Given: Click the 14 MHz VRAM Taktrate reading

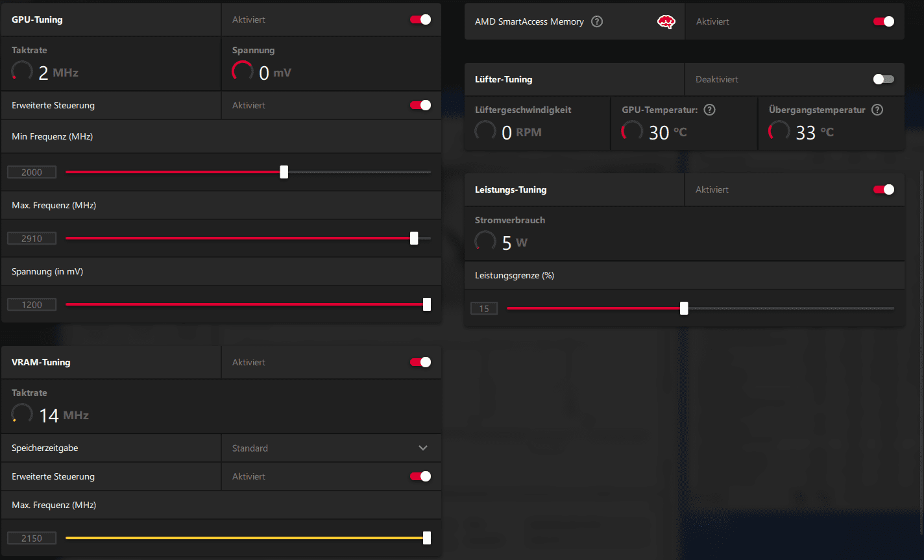Looking at the screenshot, I should (64, 415).
